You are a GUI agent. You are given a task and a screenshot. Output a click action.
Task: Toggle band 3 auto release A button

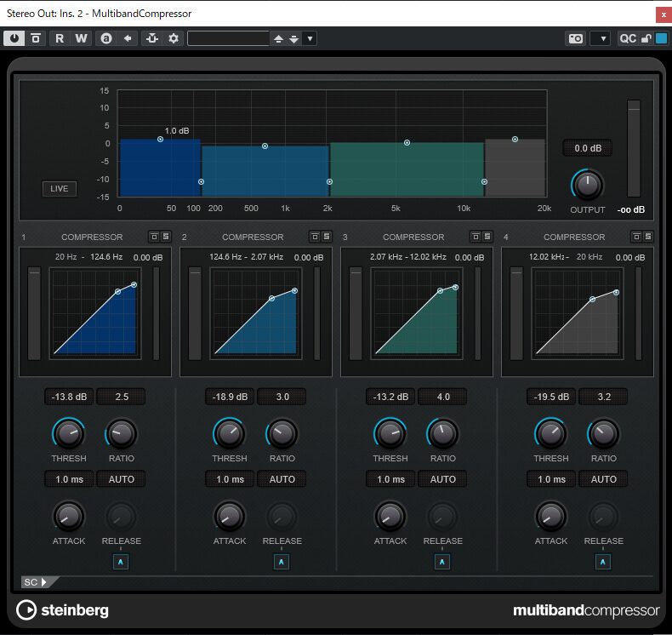pos(441,562)
